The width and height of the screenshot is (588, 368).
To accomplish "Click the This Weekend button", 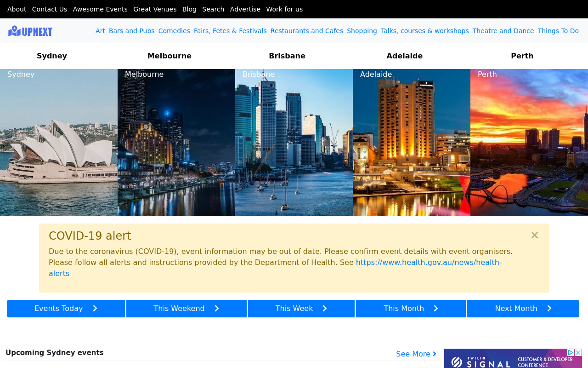I will click(187, 309).
